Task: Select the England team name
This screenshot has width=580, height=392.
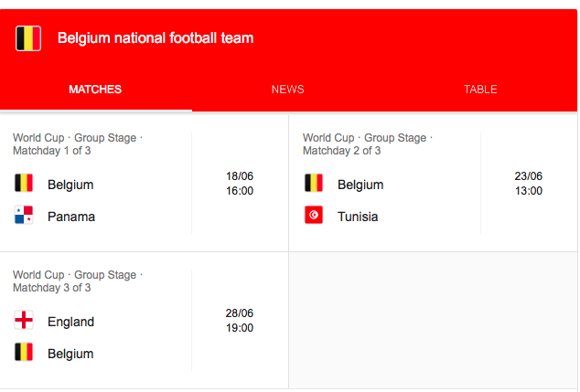Action: 71,322
